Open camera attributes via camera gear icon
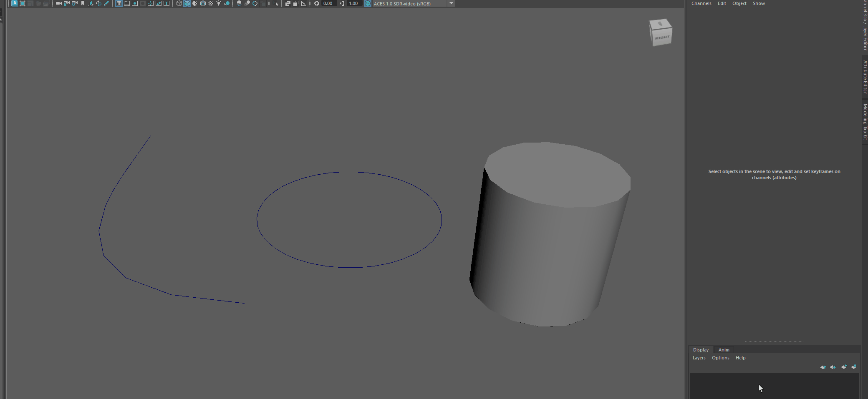This screenshot has width=868, height=399. 74,3
